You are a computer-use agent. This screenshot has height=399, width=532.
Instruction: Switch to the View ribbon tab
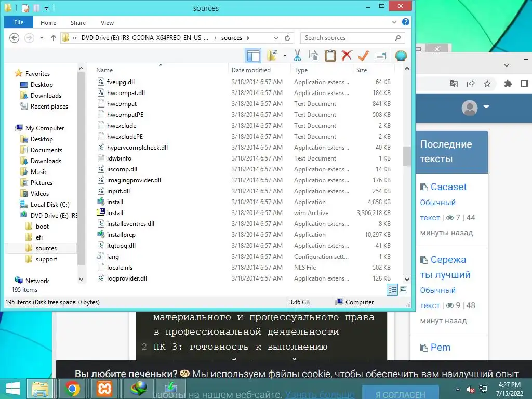click(107, 23)
